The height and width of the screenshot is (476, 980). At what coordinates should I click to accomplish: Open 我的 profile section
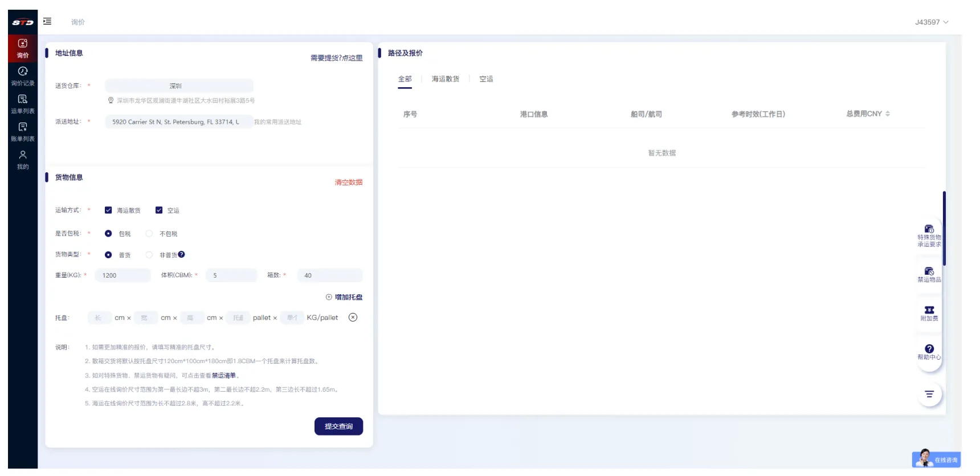click(x=23, y=160)
